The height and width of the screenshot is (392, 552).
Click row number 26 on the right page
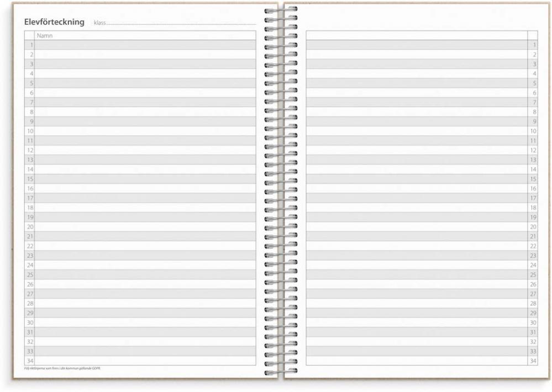(x=533, y=284)
